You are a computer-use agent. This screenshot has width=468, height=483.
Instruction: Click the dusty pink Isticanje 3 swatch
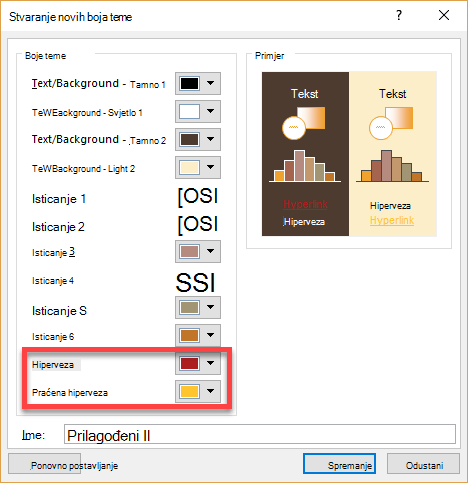(189, 251)
